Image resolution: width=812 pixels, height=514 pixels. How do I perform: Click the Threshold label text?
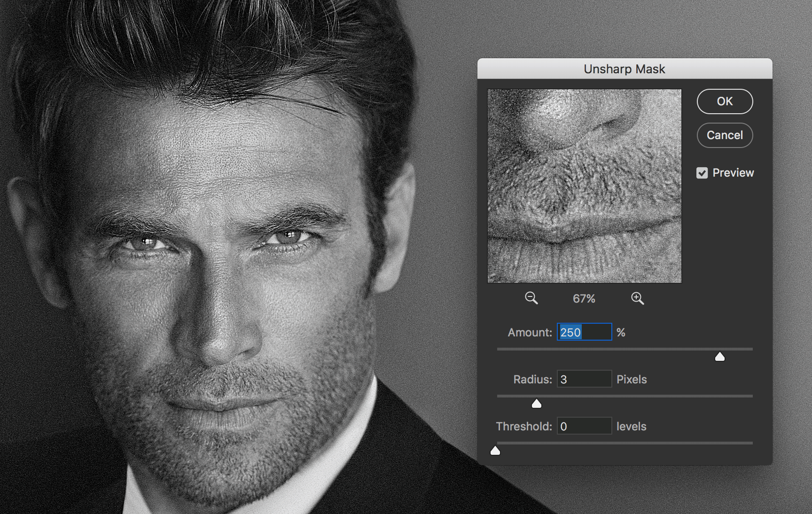(x=523, y=427)
